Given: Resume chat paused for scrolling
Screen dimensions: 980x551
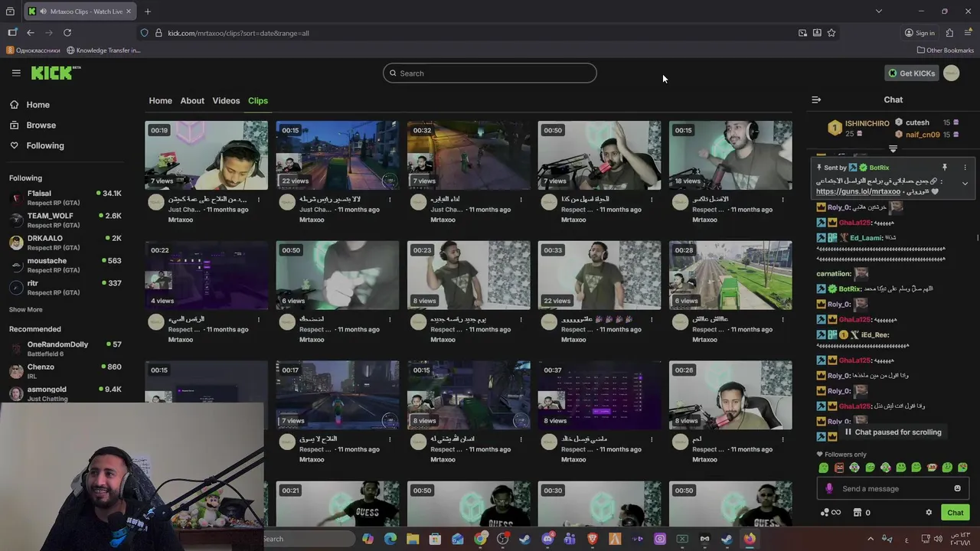Looking at the screenshot, I should (893, 432).
